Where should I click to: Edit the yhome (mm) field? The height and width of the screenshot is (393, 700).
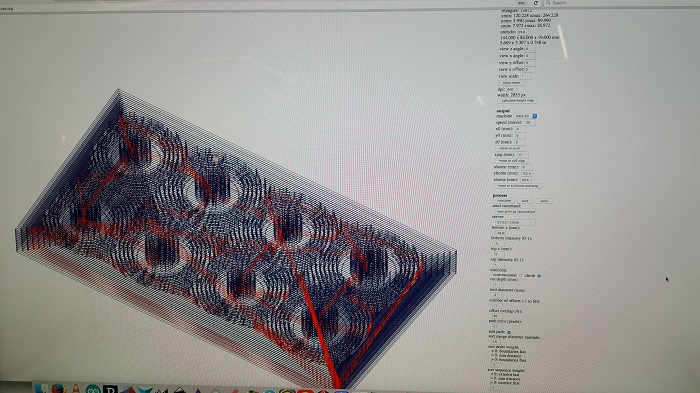[526, 173]
